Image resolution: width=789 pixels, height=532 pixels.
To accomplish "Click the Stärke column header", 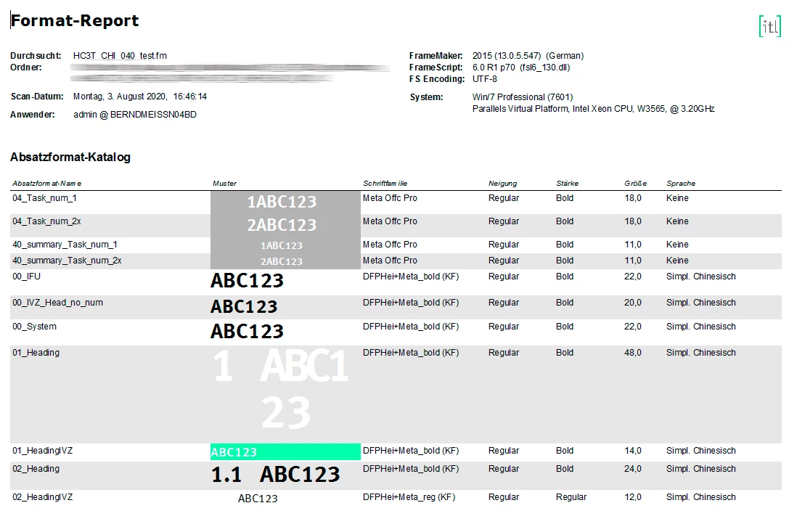I will [567, 184].
